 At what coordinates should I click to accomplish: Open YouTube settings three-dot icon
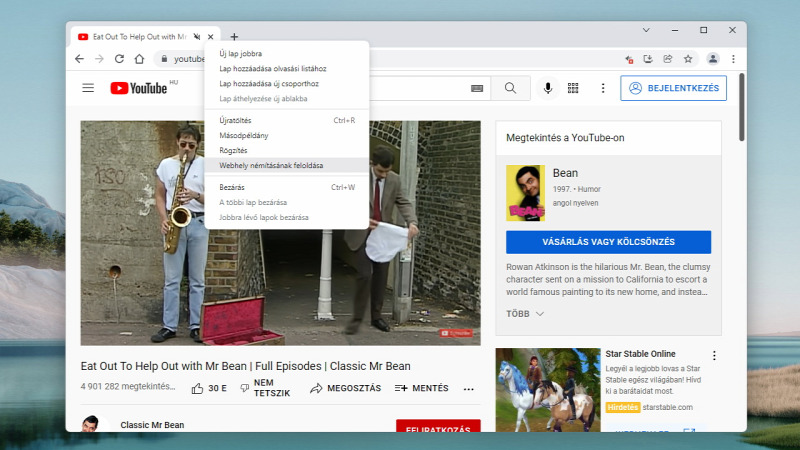coord(603,88)
